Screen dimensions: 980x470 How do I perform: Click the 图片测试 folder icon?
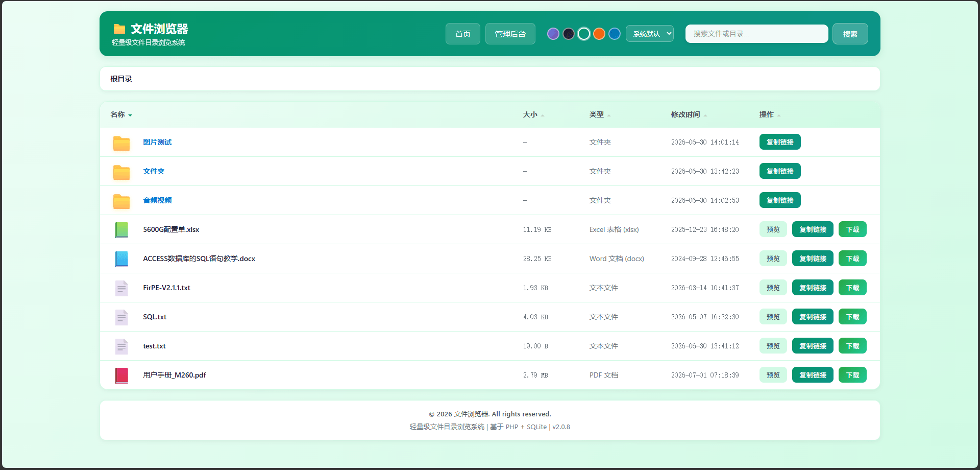tap(121, 143)
